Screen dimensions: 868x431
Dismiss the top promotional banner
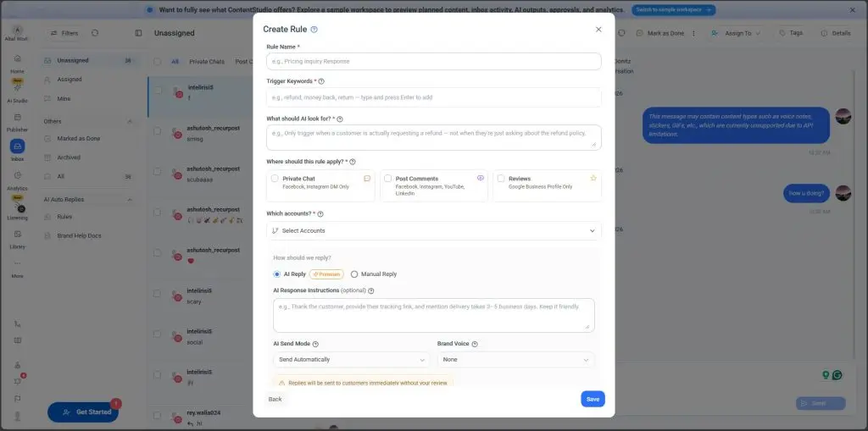point(852,10)
